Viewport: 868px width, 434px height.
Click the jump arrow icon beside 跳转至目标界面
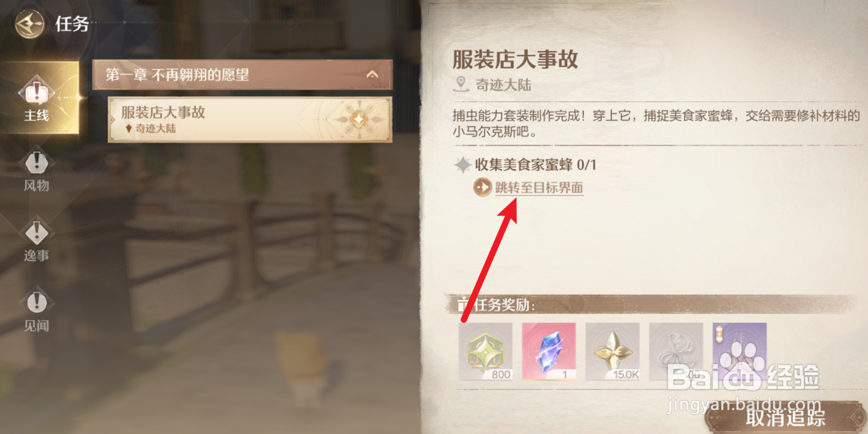(482, 187)
